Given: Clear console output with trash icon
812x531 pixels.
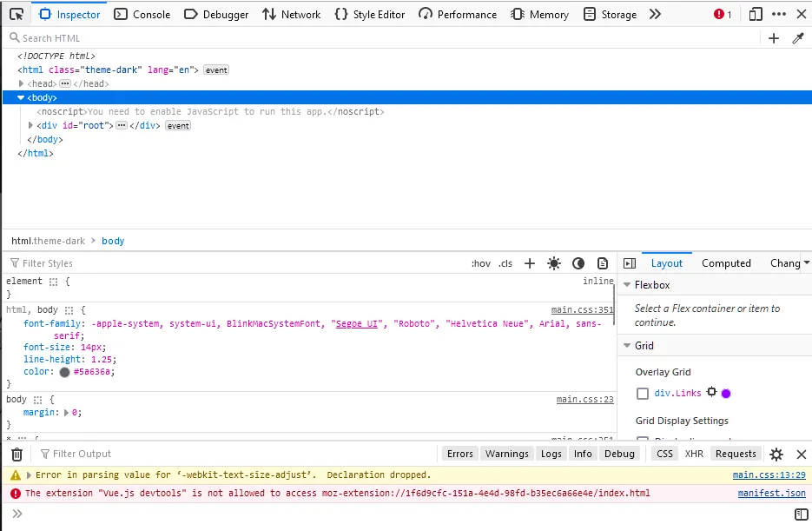Looking at the screenshot, I should point(17,454).
